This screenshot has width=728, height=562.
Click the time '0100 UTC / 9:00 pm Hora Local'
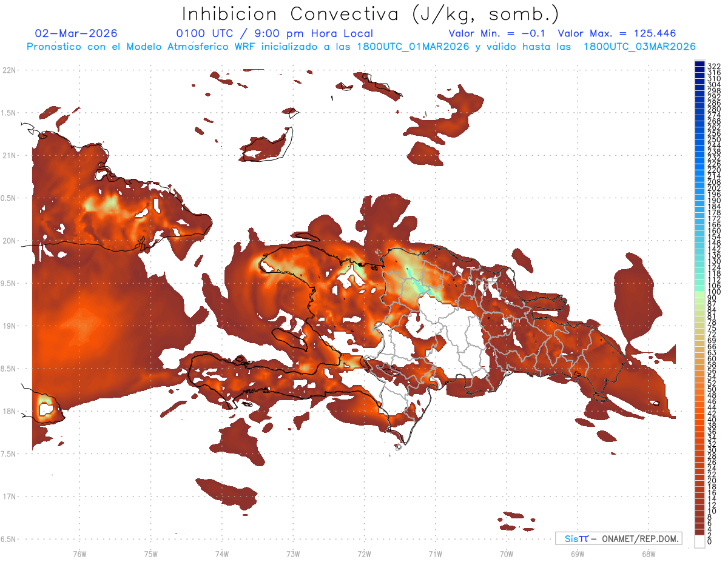coord(275,34)
